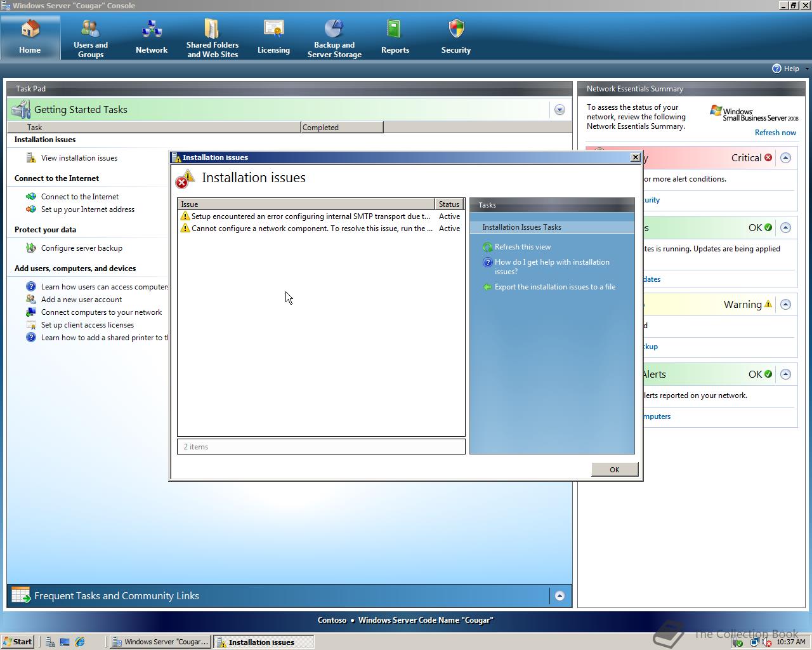Switch to Users and Groups tab
Screen dimensions: 812x650
pyautogui.click(x=91, y=38)
